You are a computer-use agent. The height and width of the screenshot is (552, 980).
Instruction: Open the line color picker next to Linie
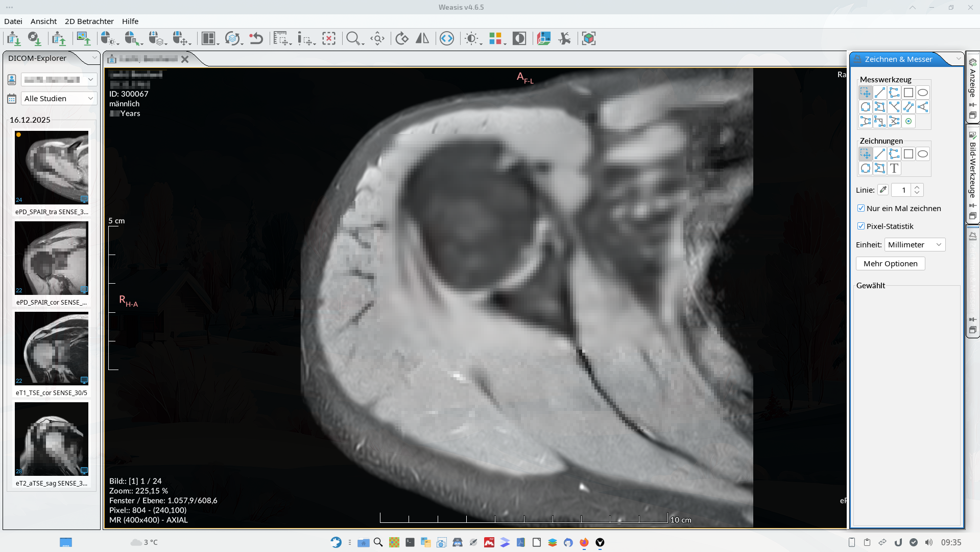pos(882,190)
